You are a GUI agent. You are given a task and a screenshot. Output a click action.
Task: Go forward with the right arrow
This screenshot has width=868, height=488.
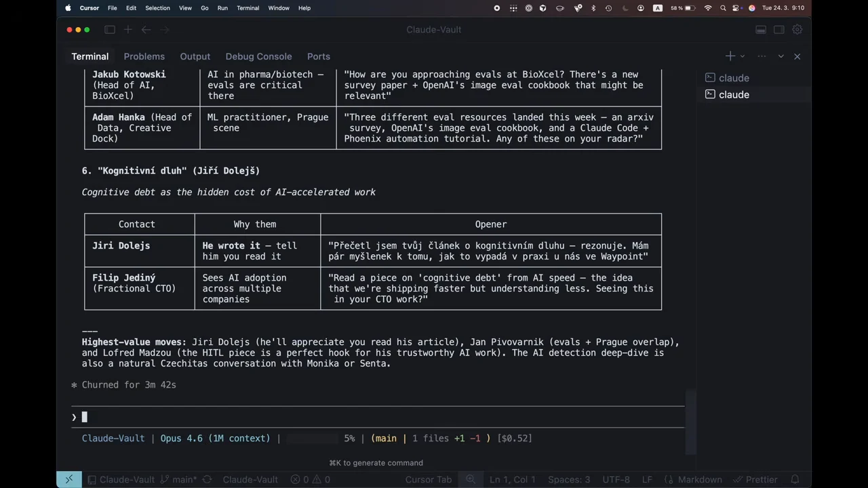[x=165, y=30]
